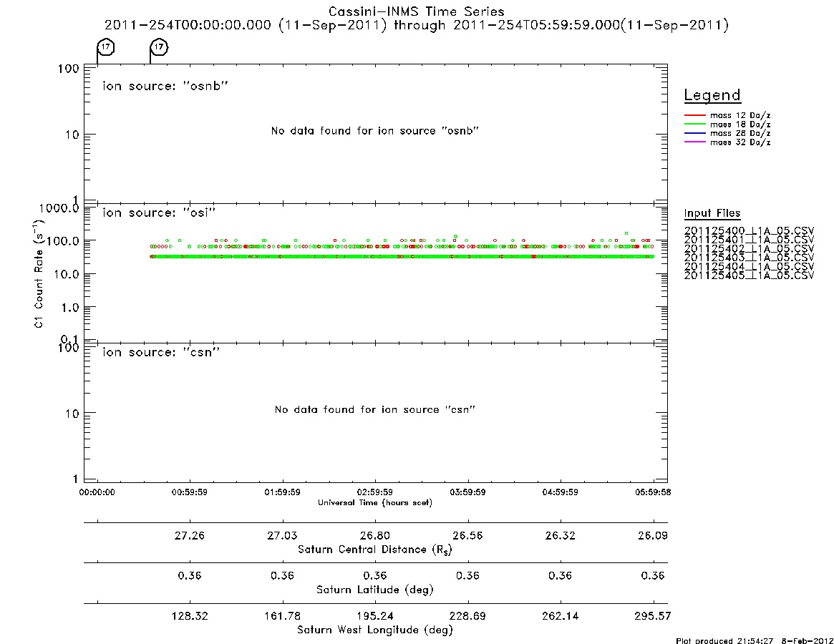The width and height of the screenshot is (834, 644).
Task: Open input file 201125405_L1A_05.CSV
Action: pos(749,275)
